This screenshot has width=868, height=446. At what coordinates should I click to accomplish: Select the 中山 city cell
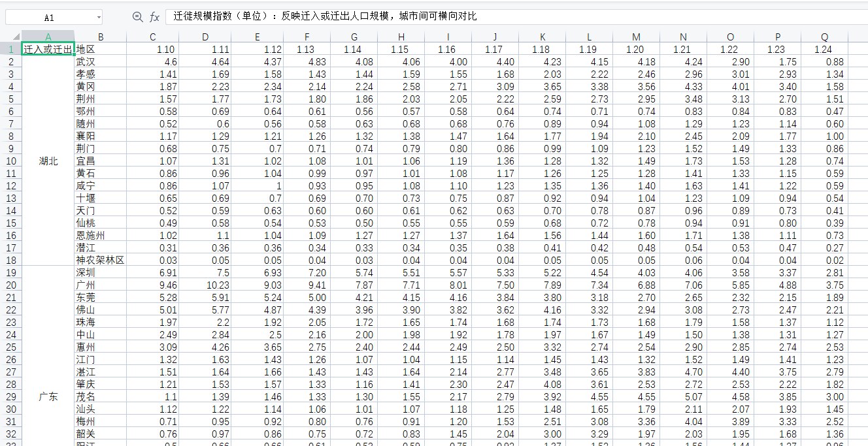tap(101, 334)
